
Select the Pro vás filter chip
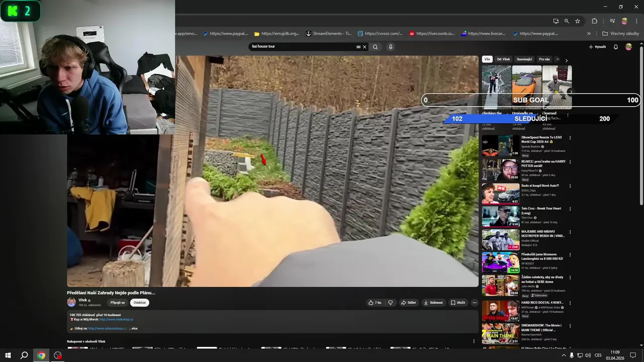tap(544, 59)
